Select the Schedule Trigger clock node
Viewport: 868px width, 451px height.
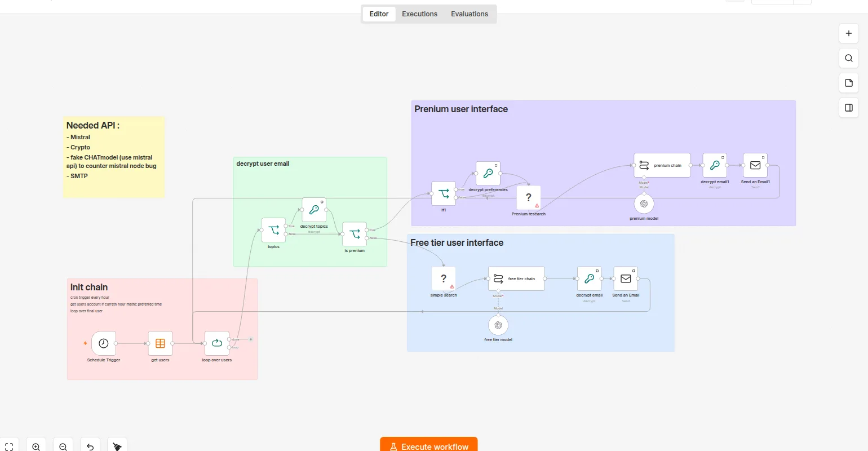[104, 343]
